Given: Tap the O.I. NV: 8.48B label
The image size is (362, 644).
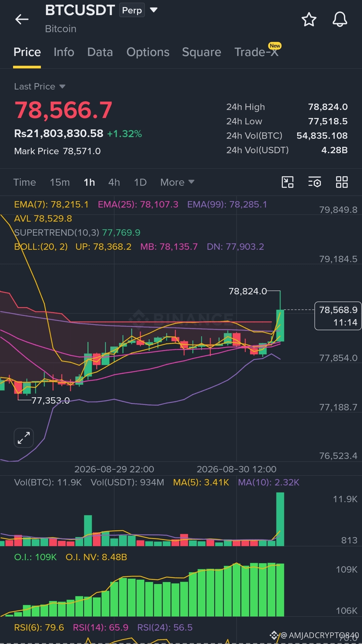Looking at the screenshot, I should click(96, 557).
